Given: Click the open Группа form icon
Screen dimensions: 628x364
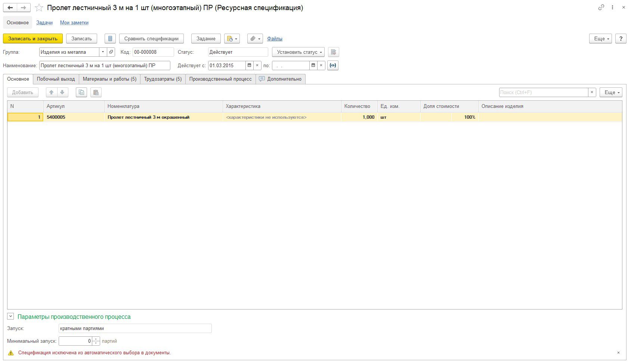Looking at the screenshot, I should pos(111,52).
